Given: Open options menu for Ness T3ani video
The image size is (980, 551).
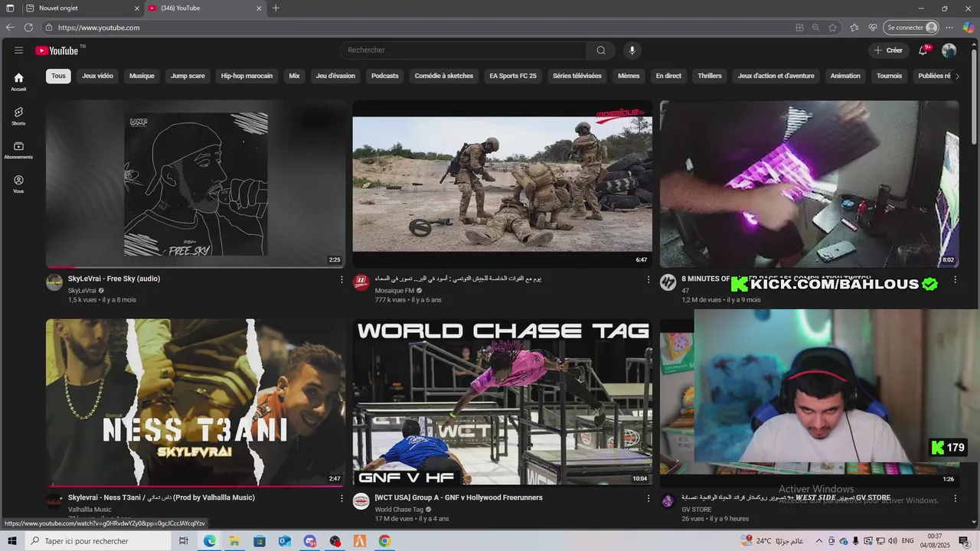Looking at the screenshot, I should pyautogui.click(x=341, y=498).
